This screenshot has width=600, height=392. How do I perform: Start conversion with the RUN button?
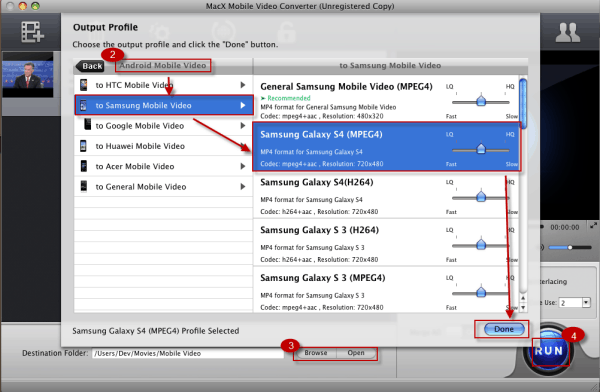point(549,351)
